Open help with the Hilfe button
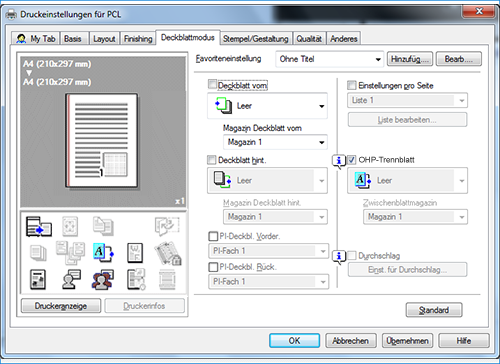 click(x=464, y=341)
